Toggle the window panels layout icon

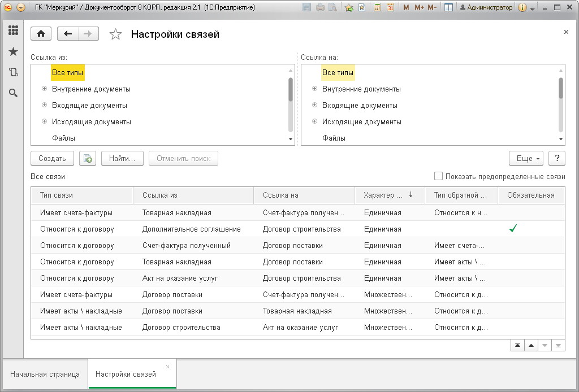[448, 7]
